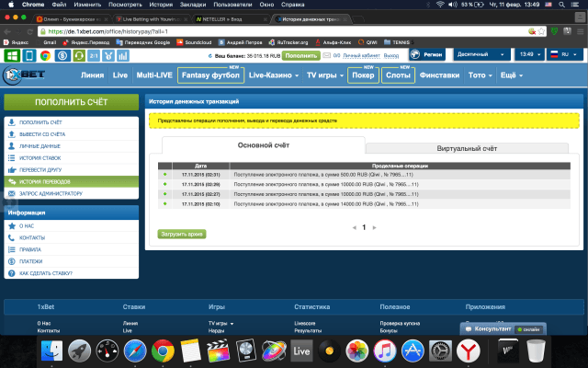
Task: Open the 13:49 time zone dropdown
Action: (530, 54)
